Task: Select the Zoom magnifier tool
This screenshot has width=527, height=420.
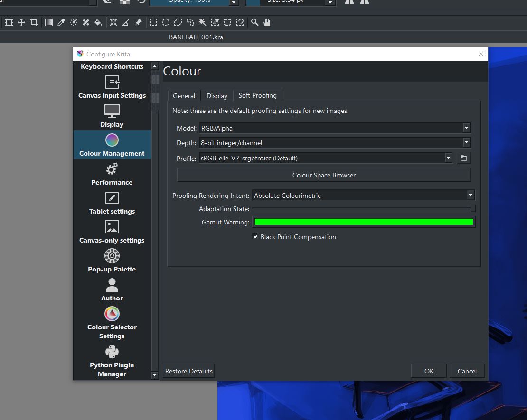Action: (255, 22)
